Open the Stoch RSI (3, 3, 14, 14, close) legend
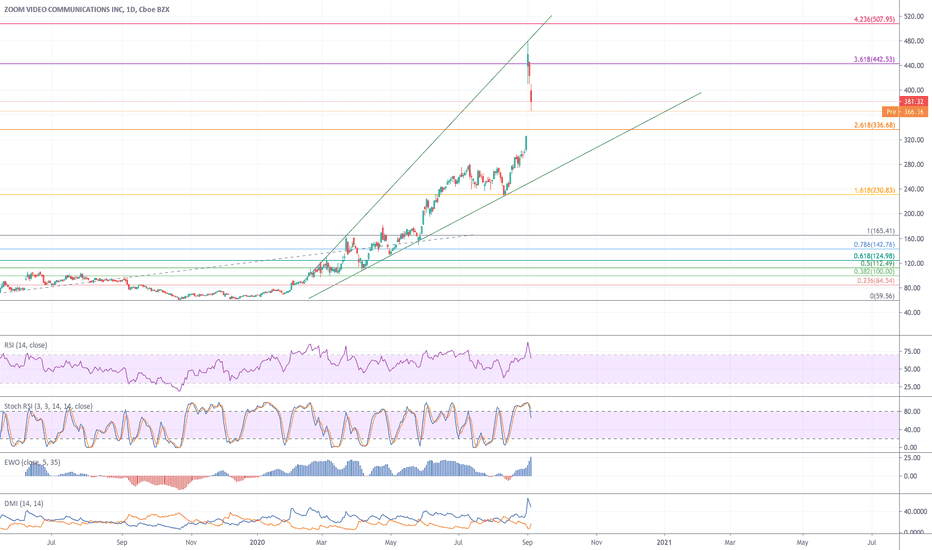Screen dimensions: 932x550 (48, 406)
